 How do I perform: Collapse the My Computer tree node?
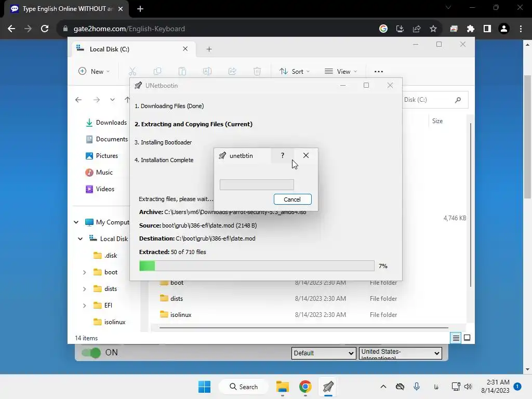point(76,222)
